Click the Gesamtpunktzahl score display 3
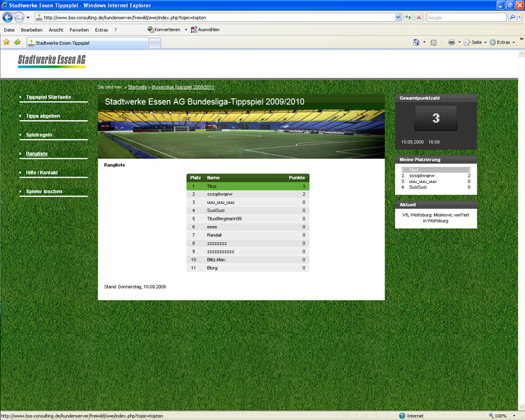The width and height of the screenshot is (525, 420). click(x=436, y=118)
